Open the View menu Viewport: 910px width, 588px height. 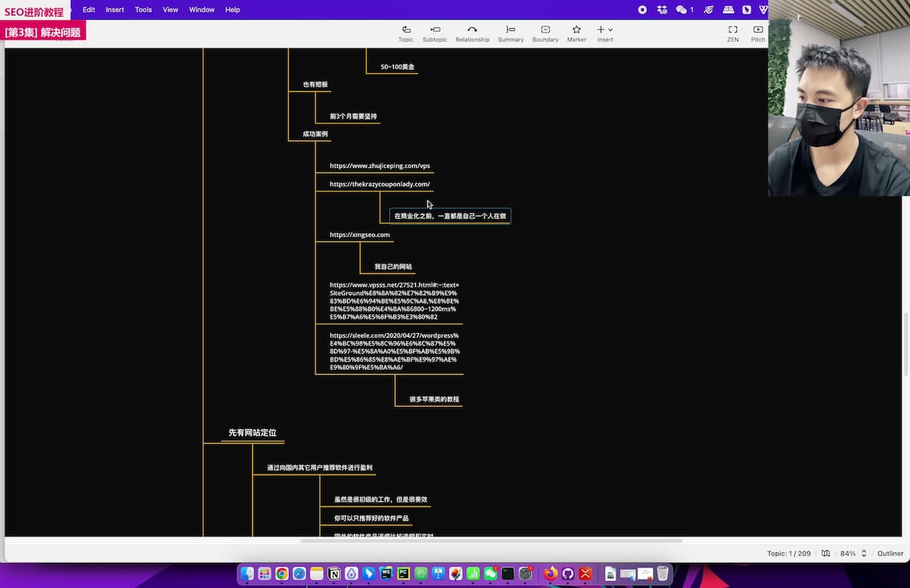tap(171, 10)
